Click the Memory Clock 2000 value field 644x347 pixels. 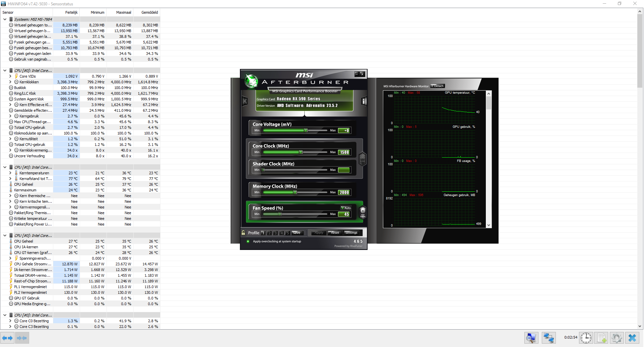point(344,192)
